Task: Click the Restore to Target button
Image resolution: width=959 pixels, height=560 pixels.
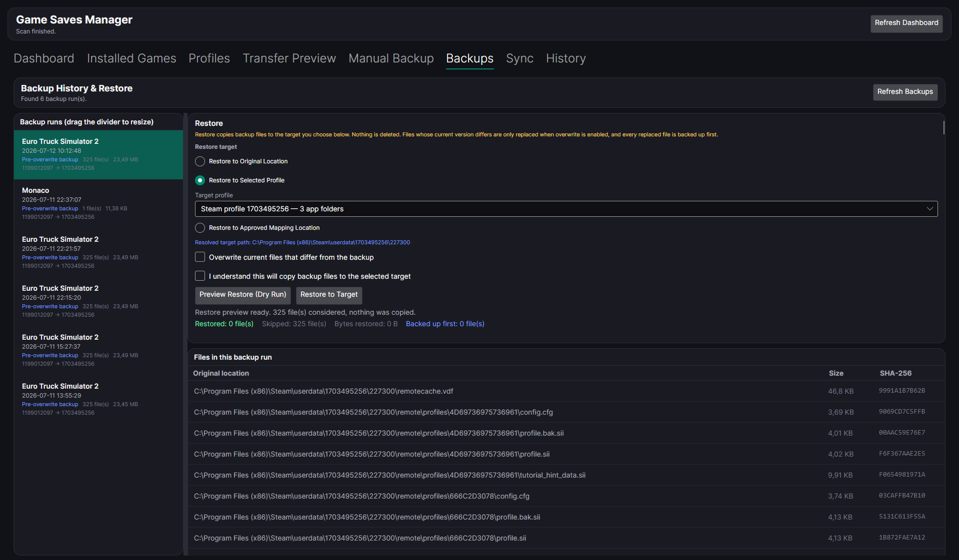Action: point(329,295)
